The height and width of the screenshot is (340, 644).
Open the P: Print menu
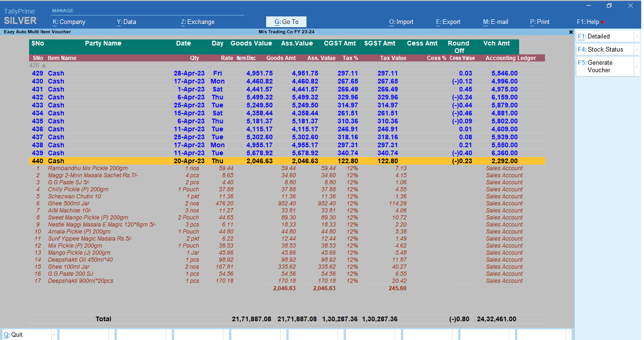click(540, 22)
